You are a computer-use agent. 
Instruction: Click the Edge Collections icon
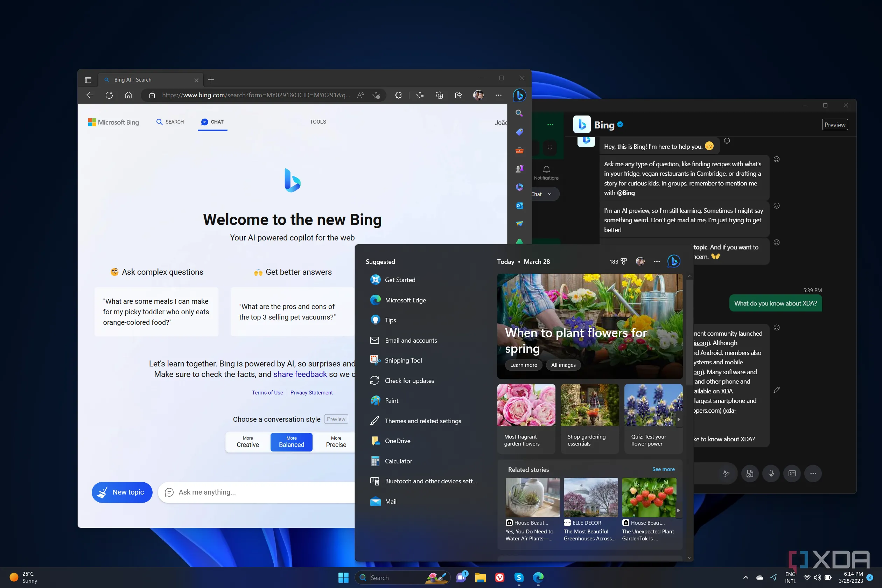[439, 95]
